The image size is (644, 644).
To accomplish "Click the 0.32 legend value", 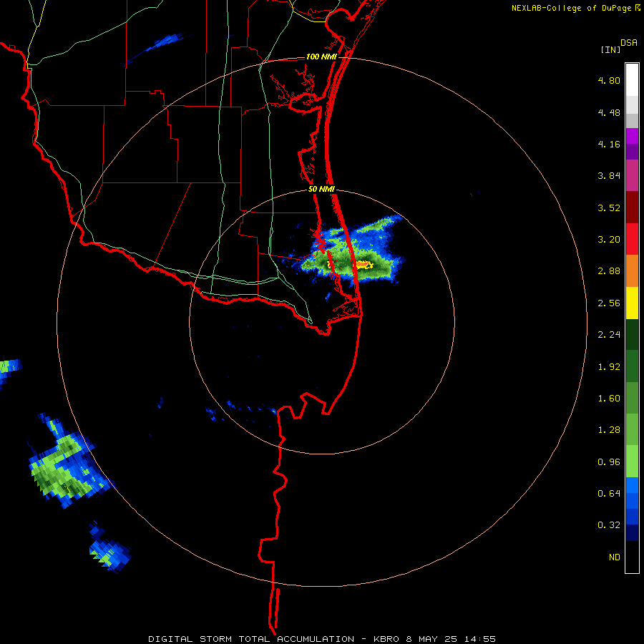I will tap(609, 525).
